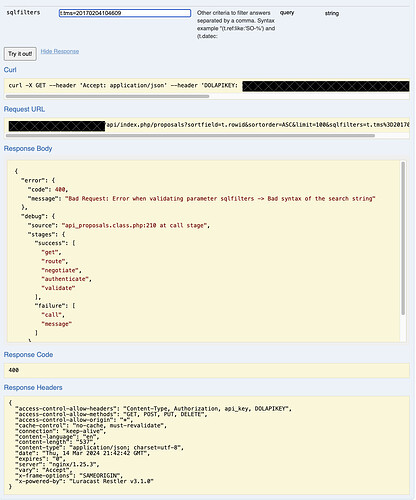Click the Request URL heading

pos(24,109)
